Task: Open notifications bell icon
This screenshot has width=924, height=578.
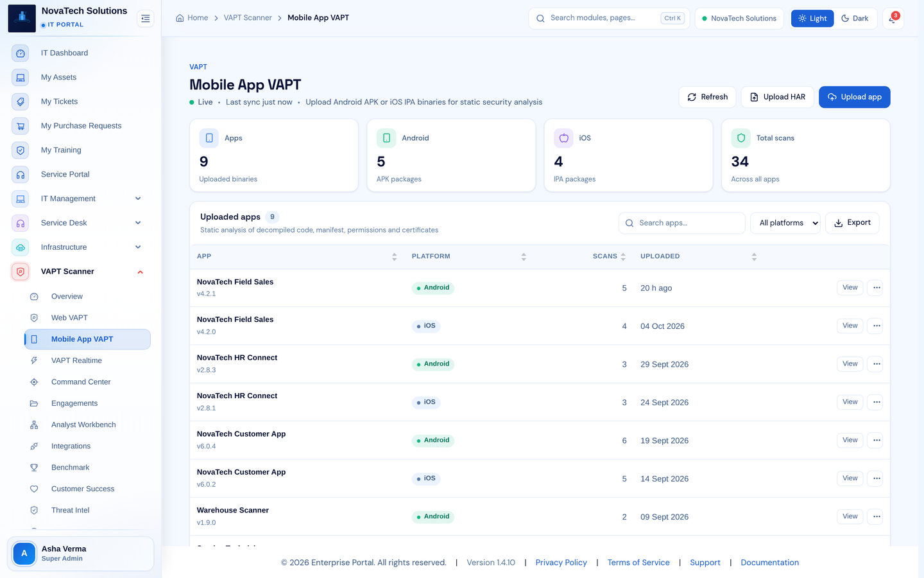Action: (893, 19)
